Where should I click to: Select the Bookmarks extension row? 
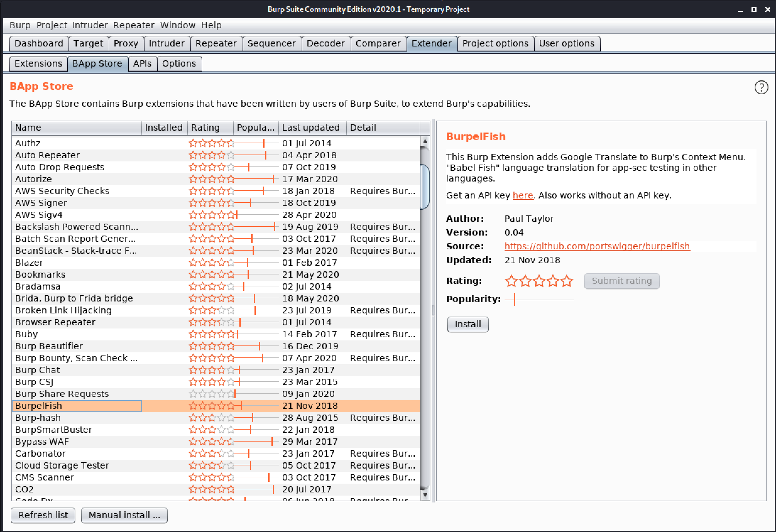coord(216,274)
